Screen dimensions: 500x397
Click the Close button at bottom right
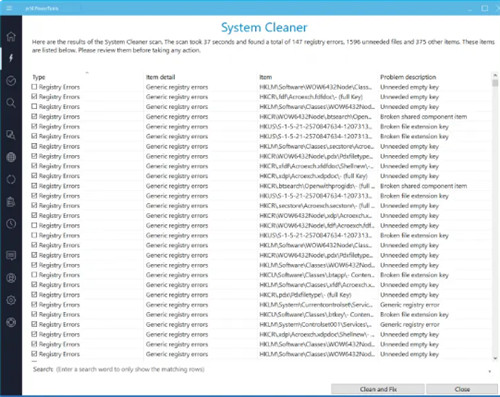462,389
